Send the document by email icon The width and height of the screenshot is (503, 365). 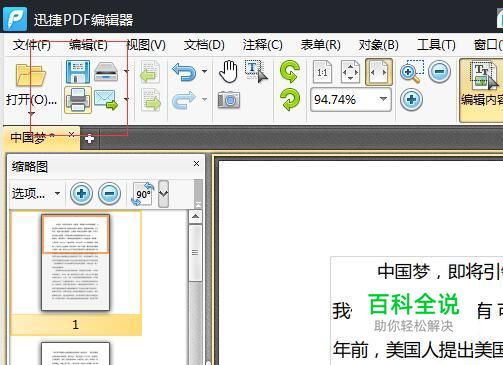[106, 100]
